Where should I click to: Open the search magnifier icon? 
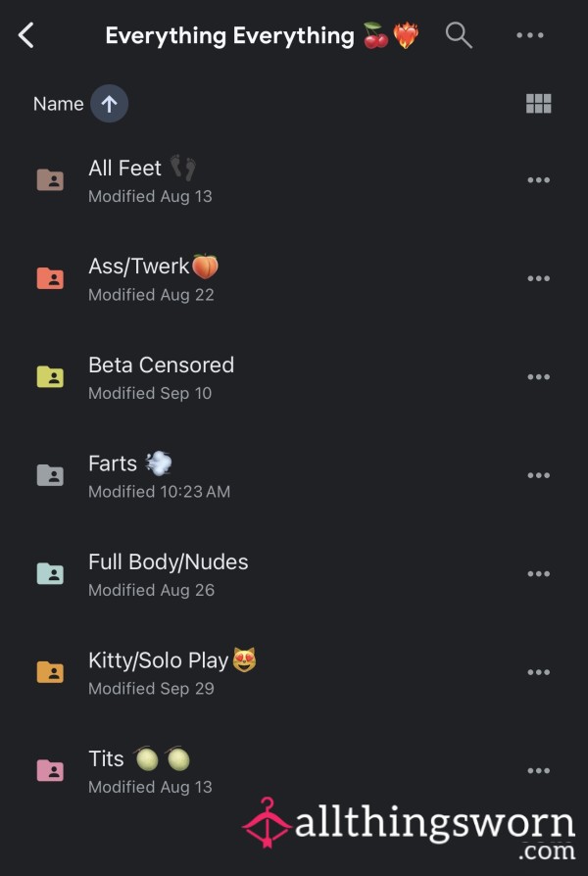(x=459, y=36)
